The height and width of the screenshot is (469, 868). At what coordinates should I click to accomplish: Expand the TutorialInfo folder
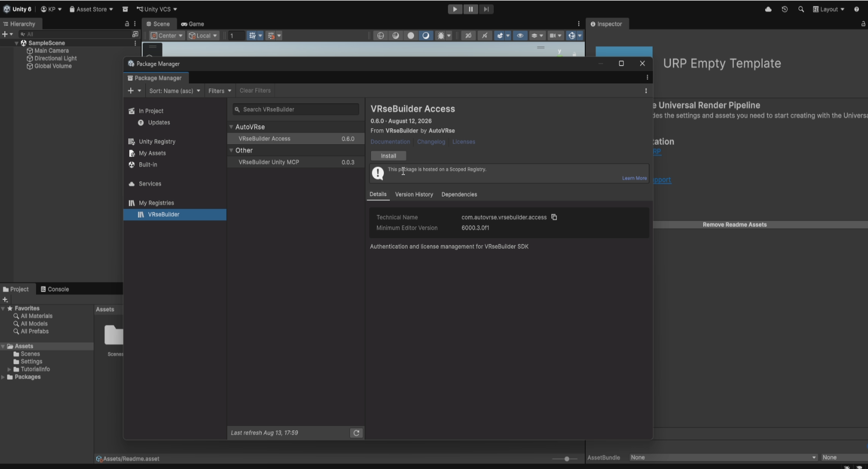point(9,369)
